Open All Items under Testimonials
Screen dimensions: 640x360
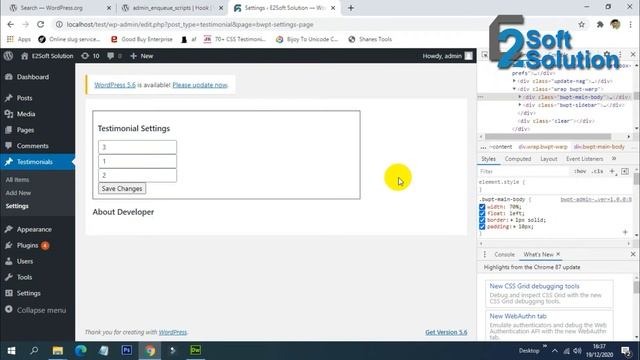[x=17, y=180]
